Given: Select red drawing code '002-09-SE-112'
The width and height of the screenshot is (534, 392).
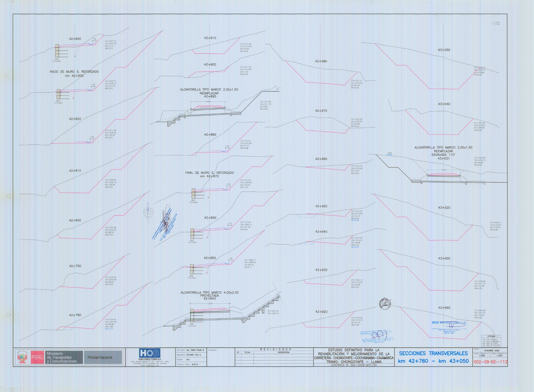Looking at the screenshot, I should (x=491, y=362).
